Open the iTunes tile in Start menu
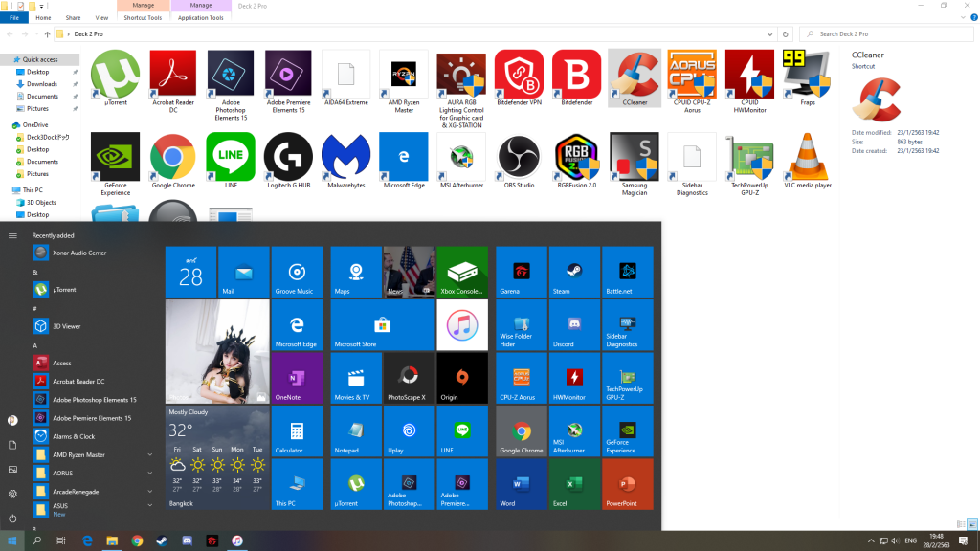Screen dimensions: 980x551 462,325
